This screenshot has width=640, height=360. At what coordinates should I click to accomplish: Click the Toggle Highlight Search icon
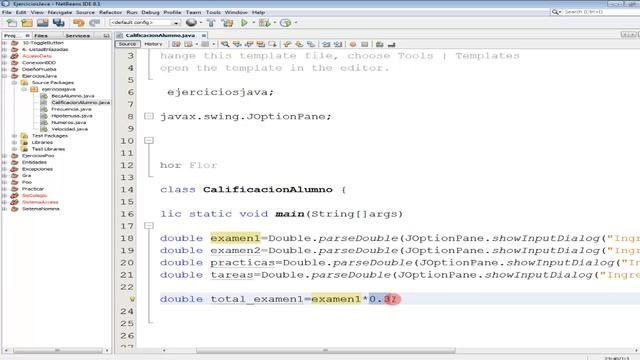click(260, 44)
